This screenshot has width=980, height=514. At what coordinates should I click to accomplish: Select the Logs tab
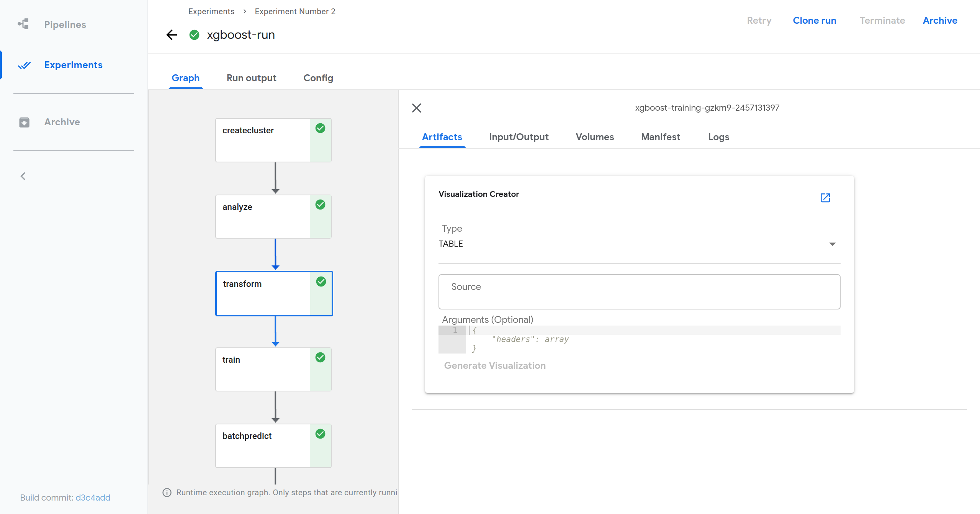coord(719,137)
